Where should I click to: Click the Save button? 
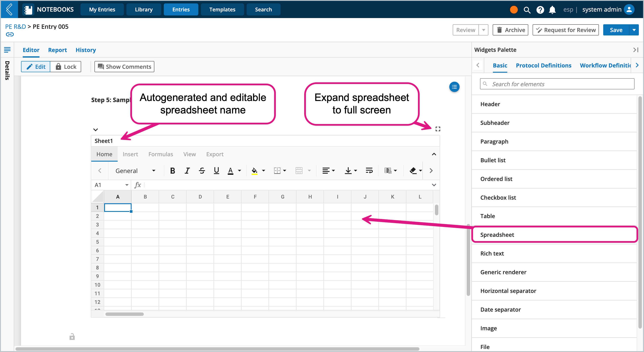(x=616, y=30)
